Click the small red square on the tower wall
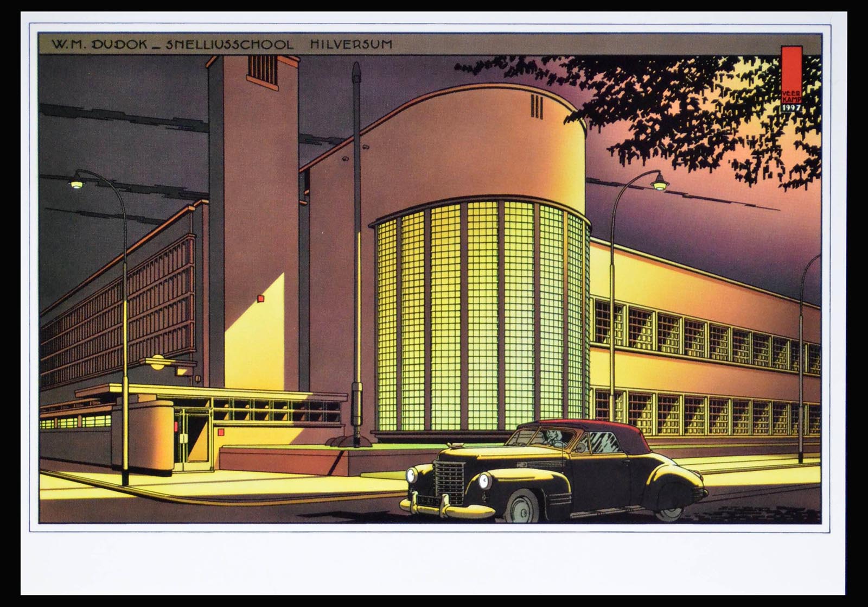868x607 pixels. [x=260, y=298]
